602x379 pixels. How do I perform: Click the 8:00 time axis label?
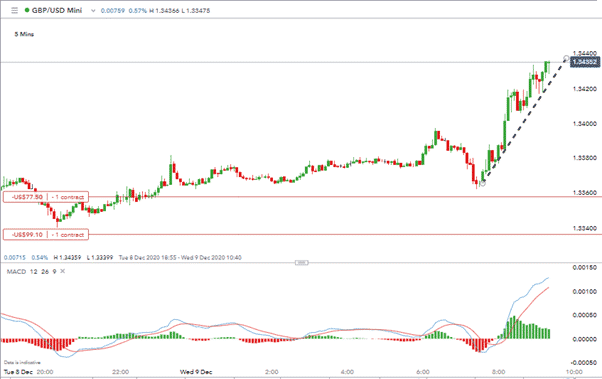[x=499, y=372]
